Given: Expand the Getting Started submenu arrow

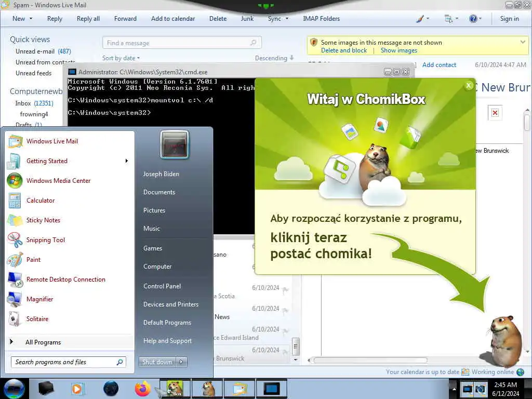Looking at the screenshot, I should [x=127, y=161].
